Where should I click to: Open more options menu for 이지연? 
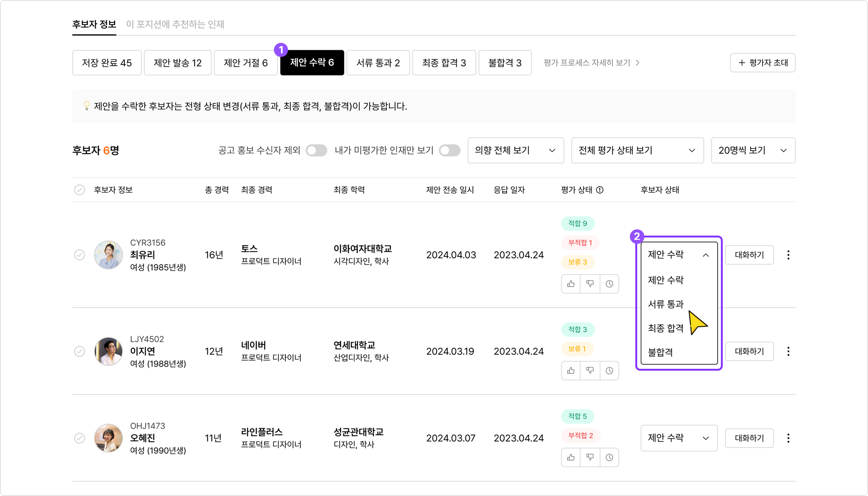tap(788, 351)
